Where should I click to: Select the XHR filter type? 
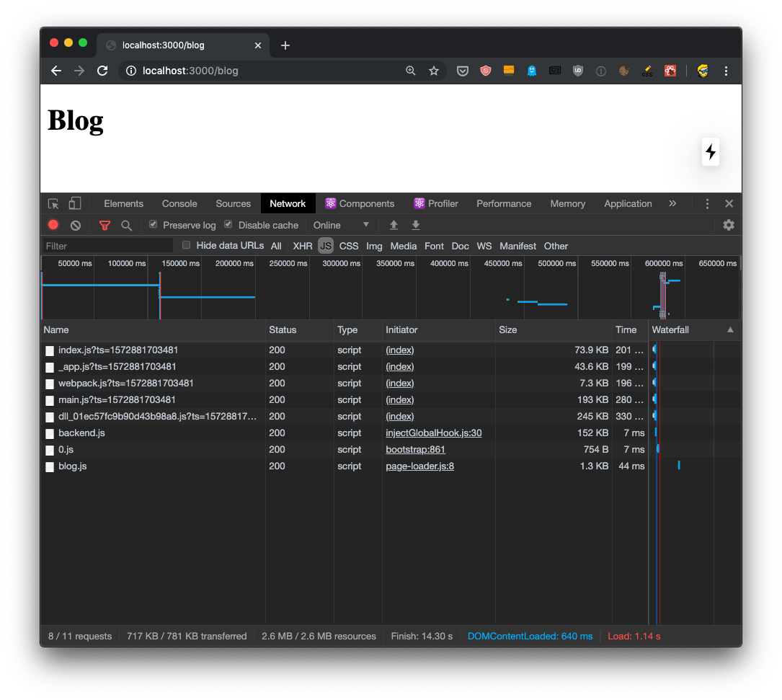(303, 246)
